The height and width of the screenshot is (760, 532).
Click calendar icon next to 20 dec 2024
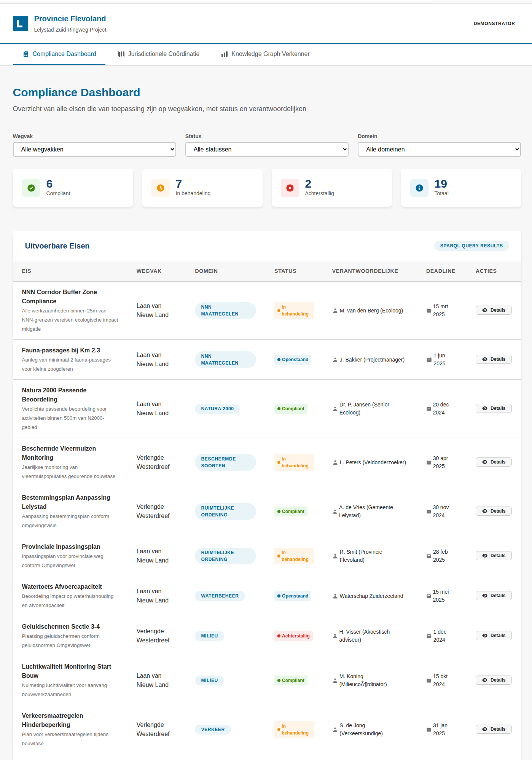[x=429, y=409]
